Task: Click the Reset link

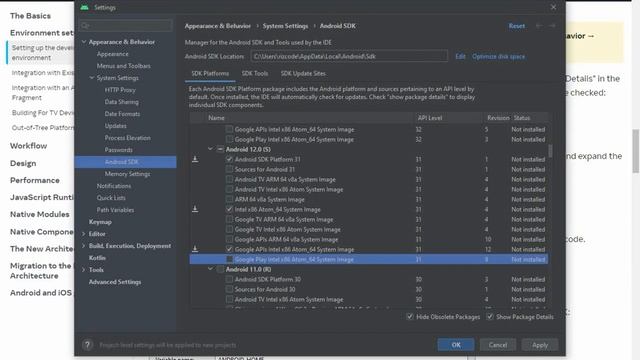Action: (516, 26)
